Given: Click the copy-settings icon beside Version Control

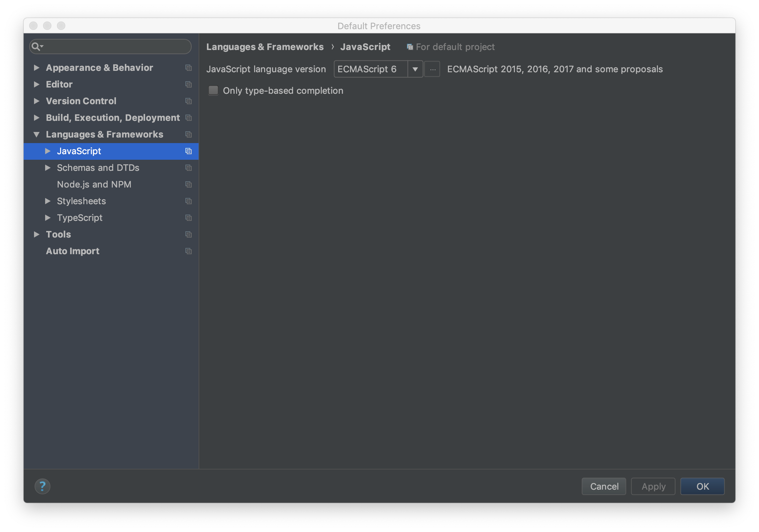Looking at the screenshot, I should tap(188, 101).
